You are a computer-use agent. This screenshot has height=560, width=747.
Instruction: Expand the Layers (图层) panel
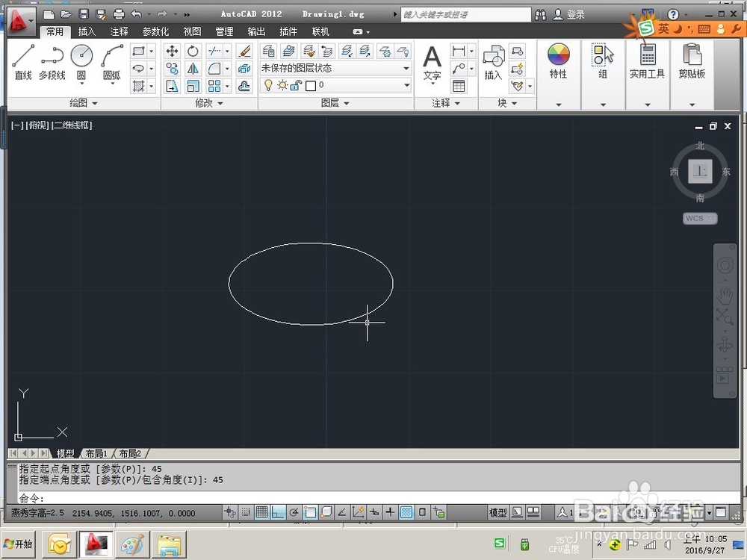tap(335, 103)
